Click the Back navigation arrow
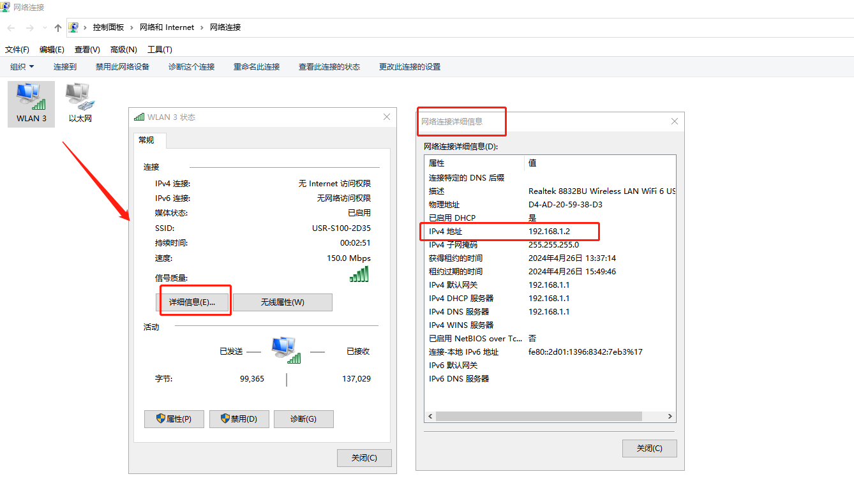 click(x=11, y=27)
